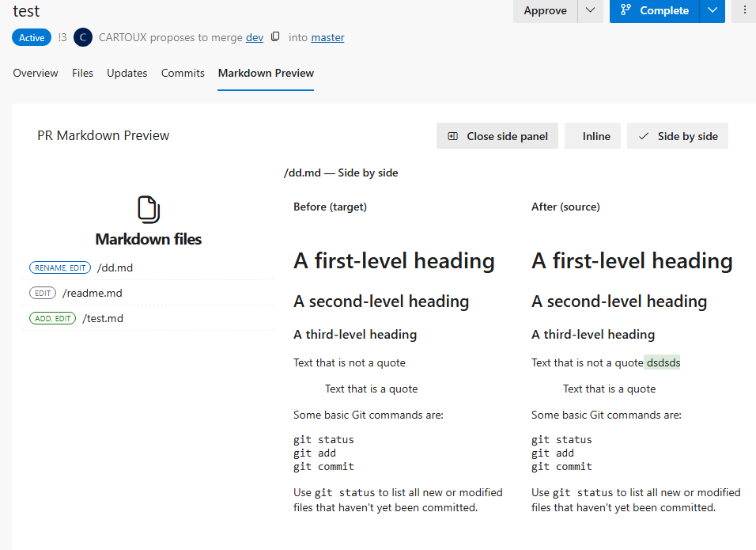The height and width of the screenshot is (550, 756).
Task: Open the more actions kebab menu
Action: [744, 10]
